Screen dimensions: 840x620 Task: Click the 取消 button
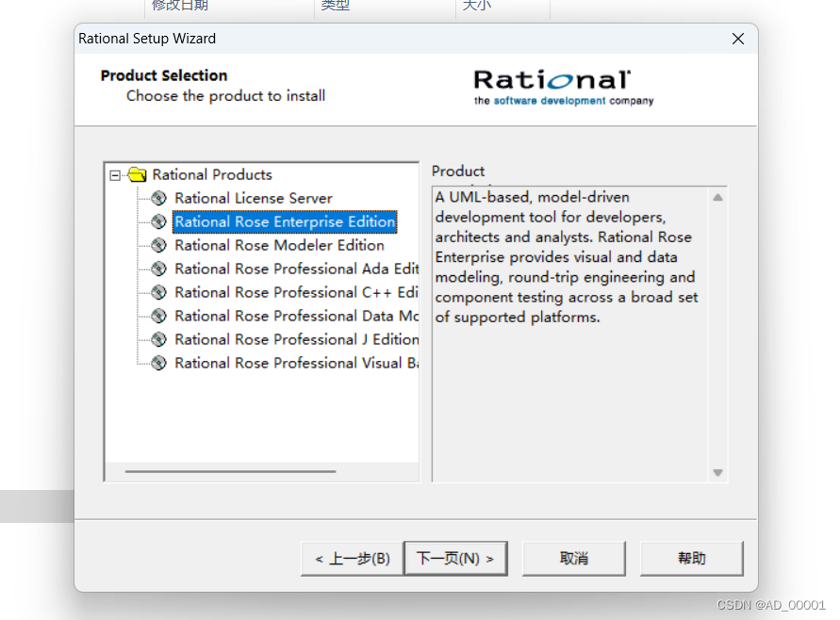pos(573,558)
